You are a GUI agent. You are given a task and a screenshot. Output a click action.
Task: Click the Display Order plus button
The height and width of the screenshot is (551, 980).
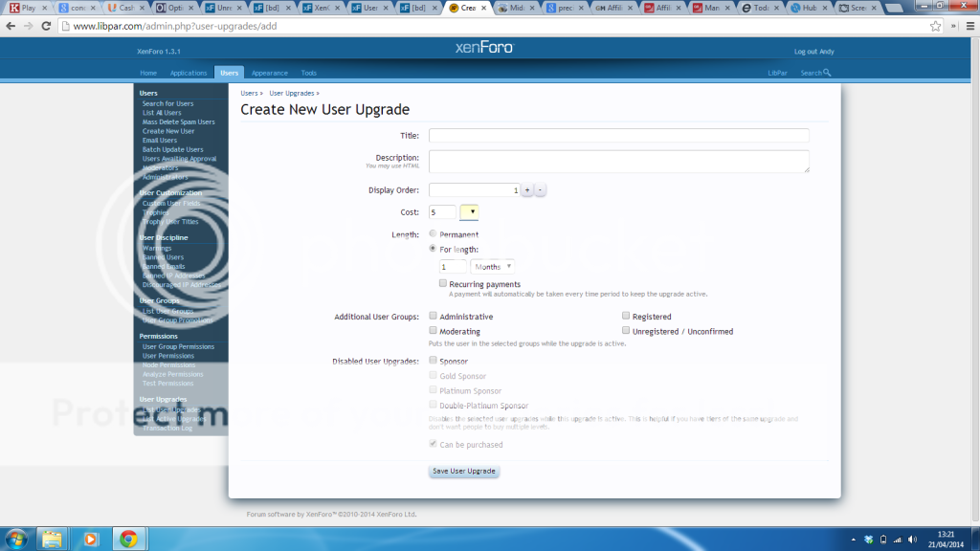(527, 189)
